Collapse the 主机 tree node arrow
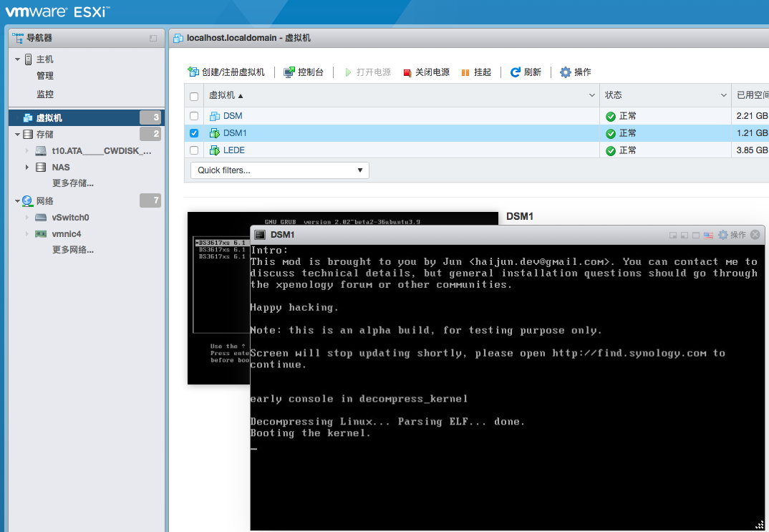Viewport: 769px width, 532px height. [x=18, y=59]
